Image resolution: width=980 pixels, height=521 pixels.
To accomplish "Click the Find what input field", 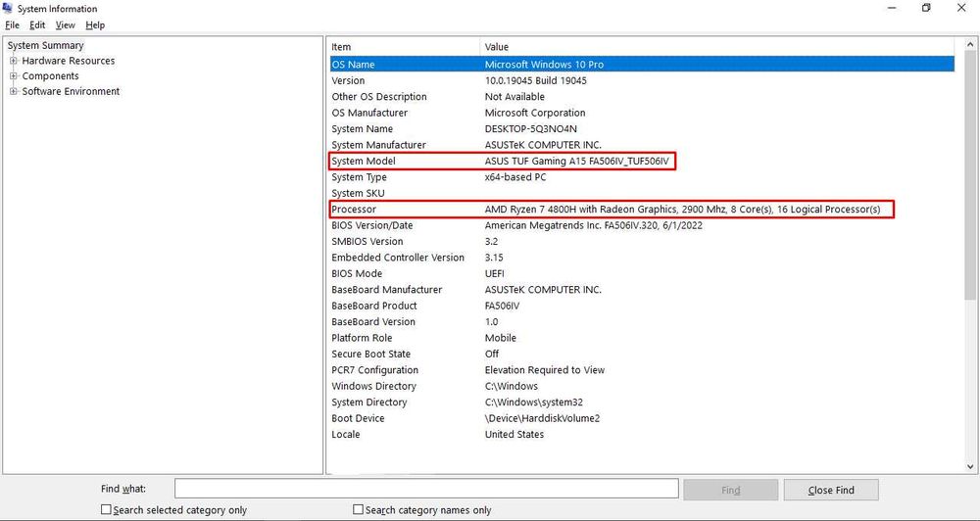I will coord(426,489).
